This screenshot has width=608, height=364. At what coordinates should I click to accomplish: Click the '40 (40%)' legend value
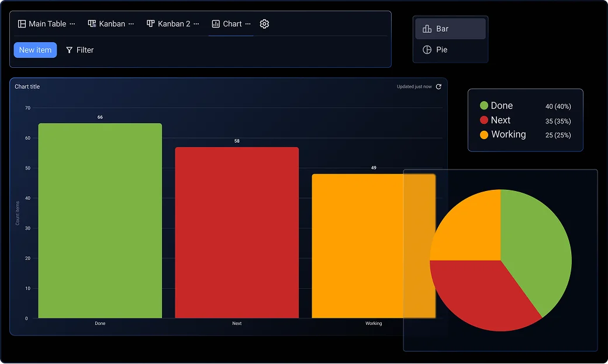(x=558, y=106)
